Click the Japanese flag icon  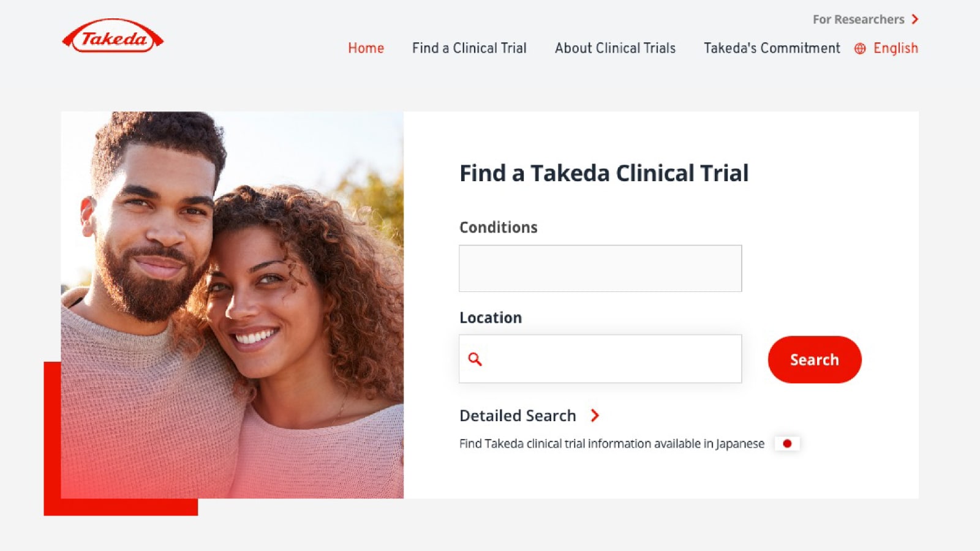787,443
